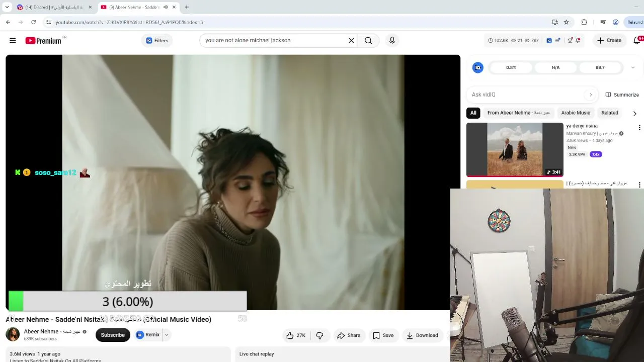Go to YouTube Premium home logo
644x362 pixels.
coord(43,41)
